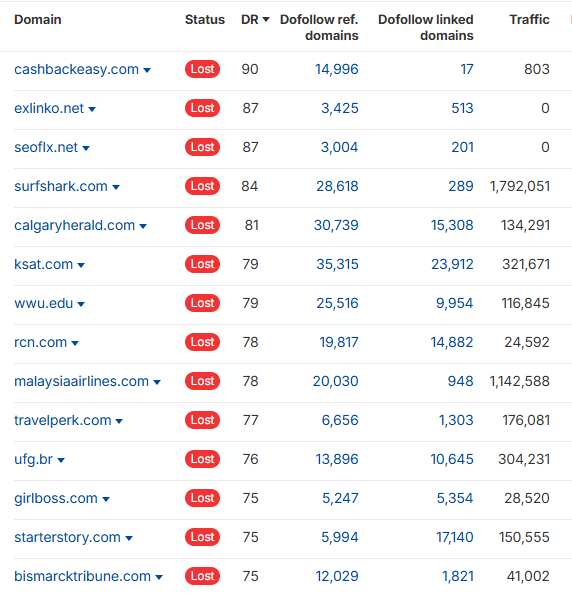Select traffic value 1,142,588 for malaysiaairlines.com
The image size is (572, 594).
click(520, 381)
